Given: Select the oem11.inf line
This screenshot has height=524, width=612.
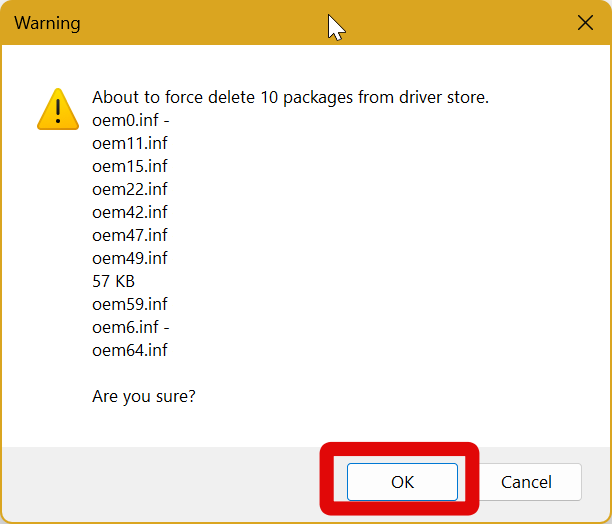Looking at the screenshot, I should 129,143.
